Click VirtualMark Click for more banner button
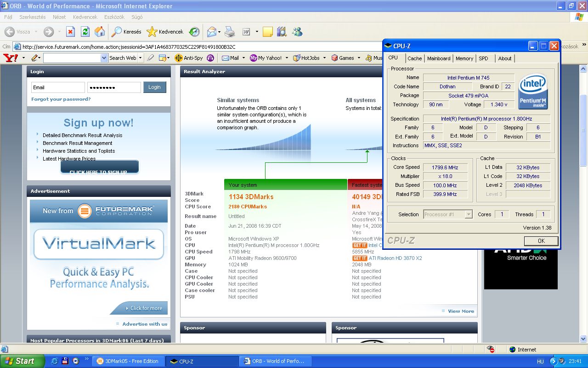 pyautogui.click(x=139, y=308)
